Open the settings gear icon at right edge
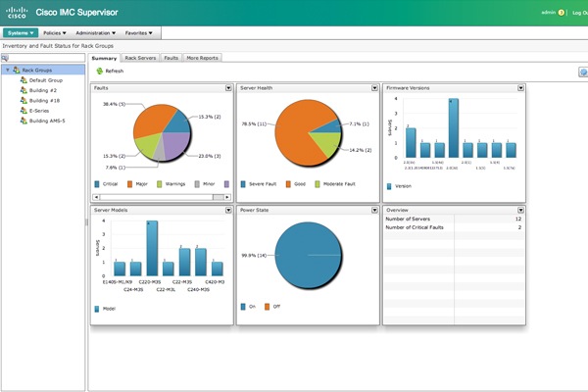This screenshot has height=392, width=588. click(x=583, y=73)
